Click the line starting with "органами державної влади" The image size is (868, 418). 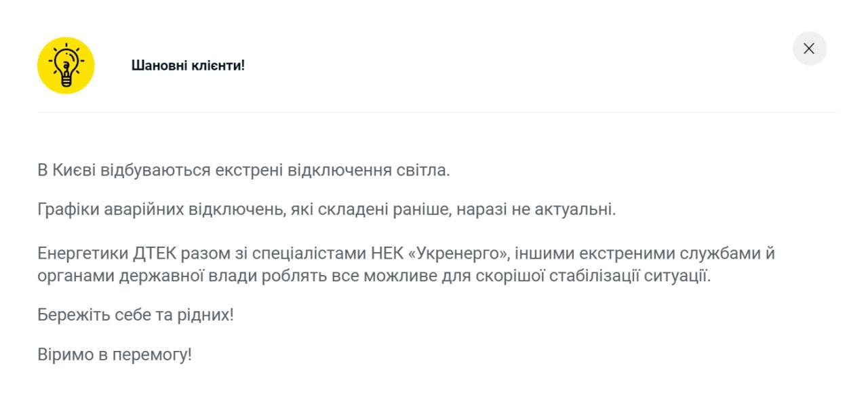point(374,276)
